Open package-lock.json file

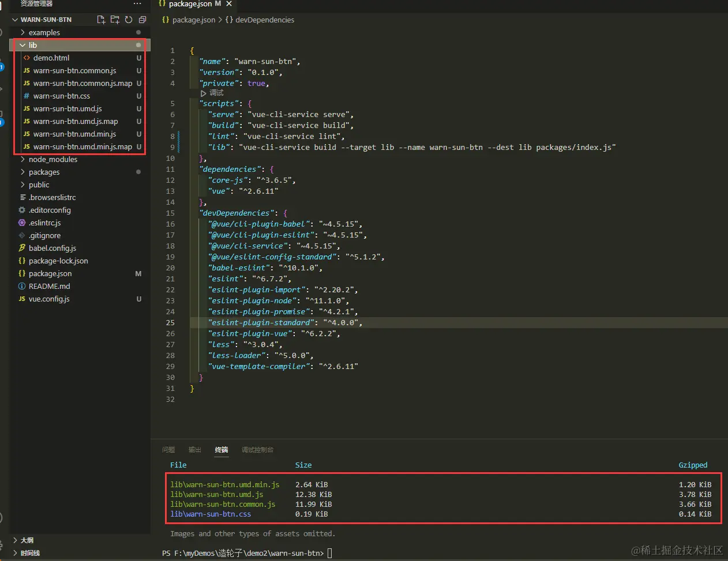click(80, 261)
